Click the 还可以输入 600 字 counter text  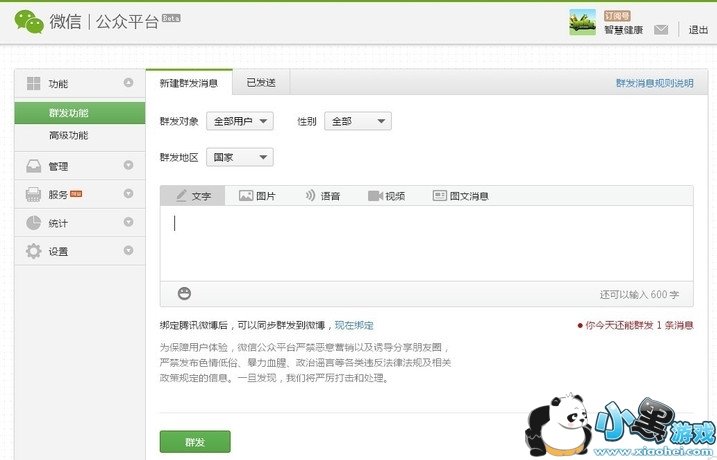[639, 295]
